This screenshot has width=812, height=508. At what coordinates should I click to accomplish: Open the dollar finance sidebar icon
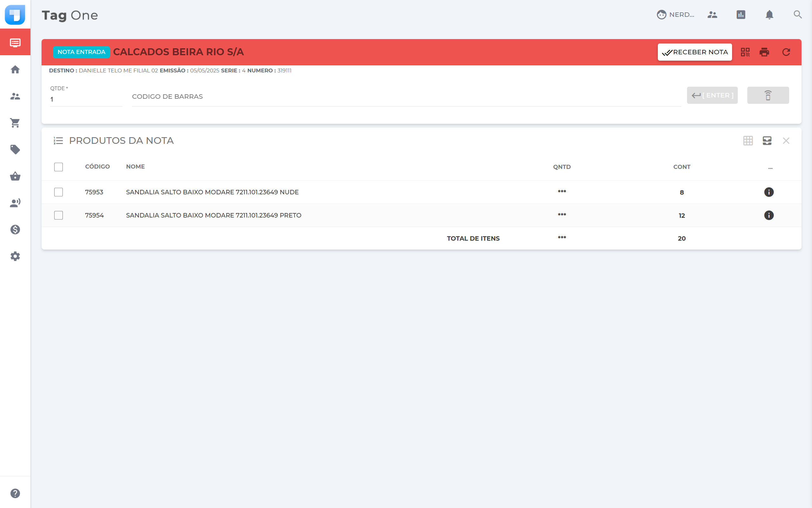15,230
